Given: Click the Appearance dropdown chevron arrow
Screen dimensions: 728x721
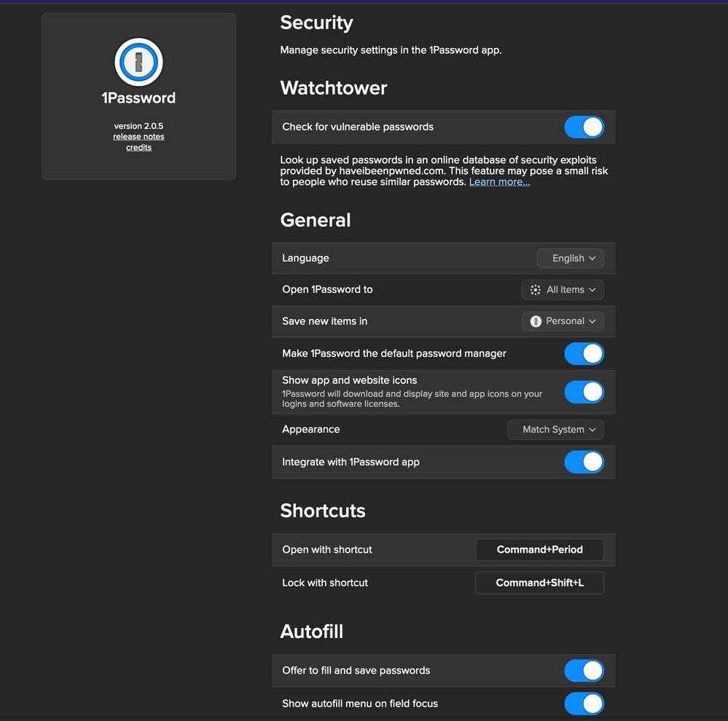Looking at the screenshot, I should tap(592, 430).
